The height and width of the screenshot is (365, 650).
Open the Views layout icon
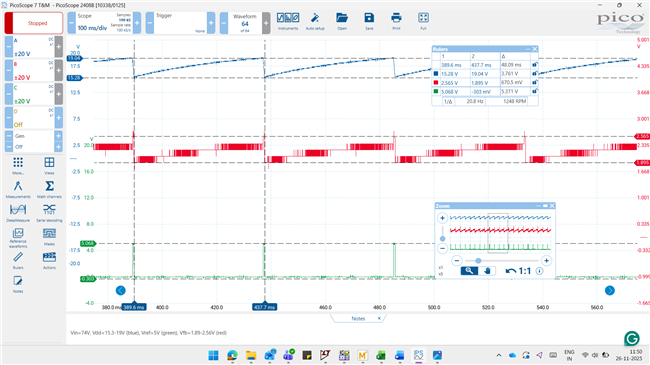[49, 165]
